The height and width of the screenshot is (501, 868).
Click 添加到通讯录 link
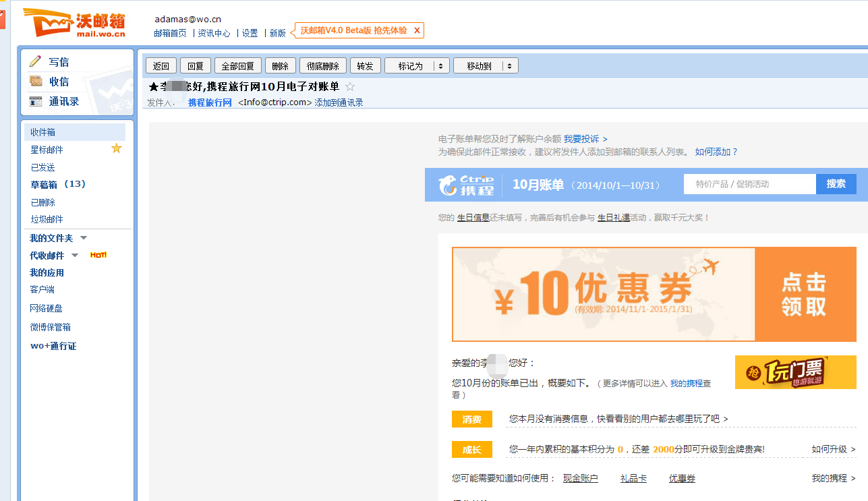pos(339,102)
